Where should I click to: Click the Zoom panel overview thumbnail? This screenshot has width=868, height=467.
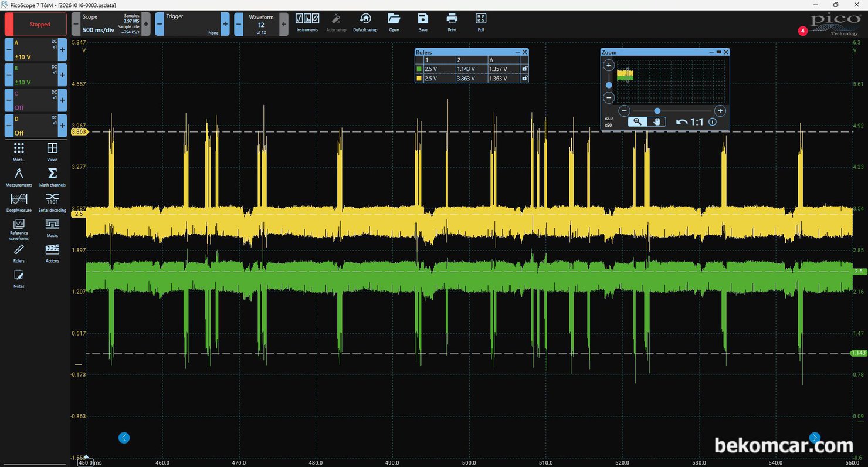click(670, 81)
